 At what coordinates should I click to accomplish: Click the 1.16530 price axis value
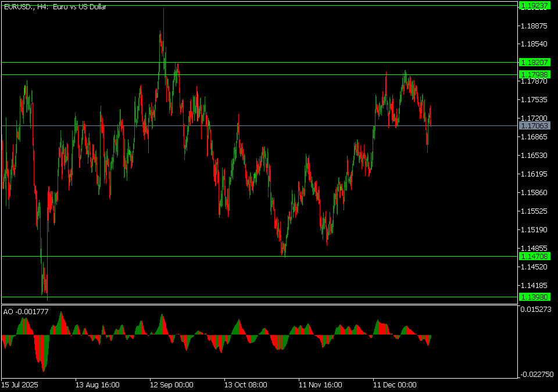(x=534, y=156)
